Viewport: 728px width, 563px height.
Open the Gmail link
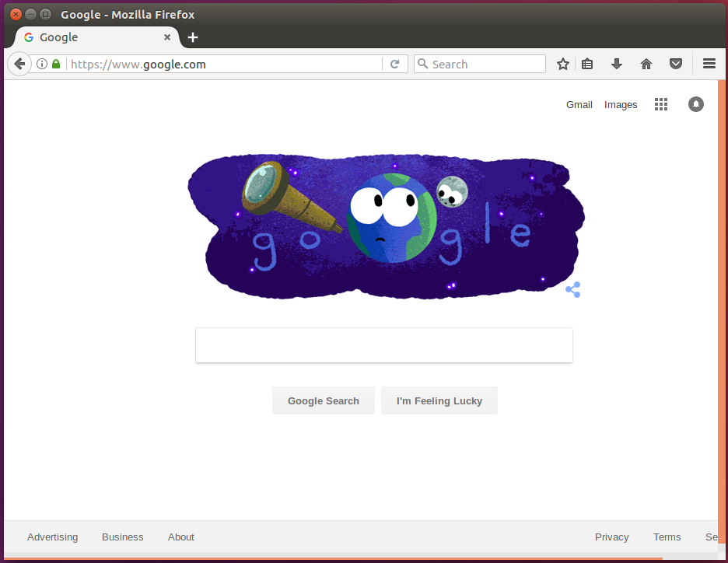point(579,105)
